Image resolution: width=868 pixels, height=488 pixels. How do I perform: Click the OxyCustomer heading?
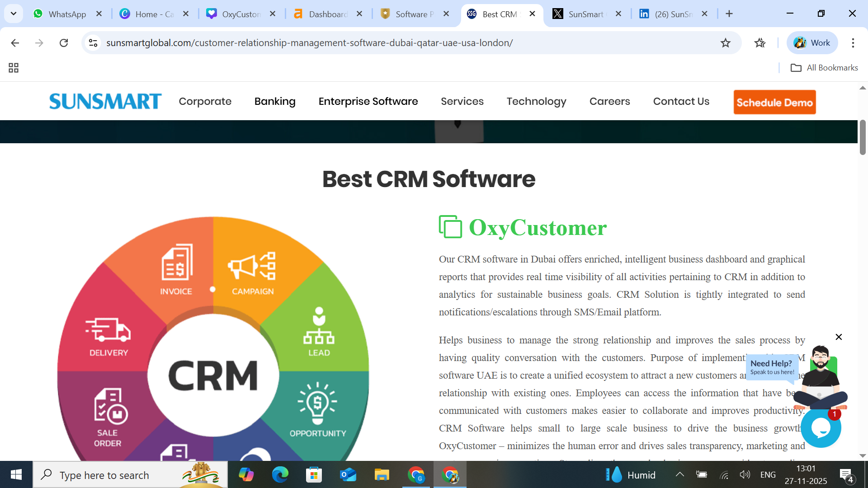[538, 227]
